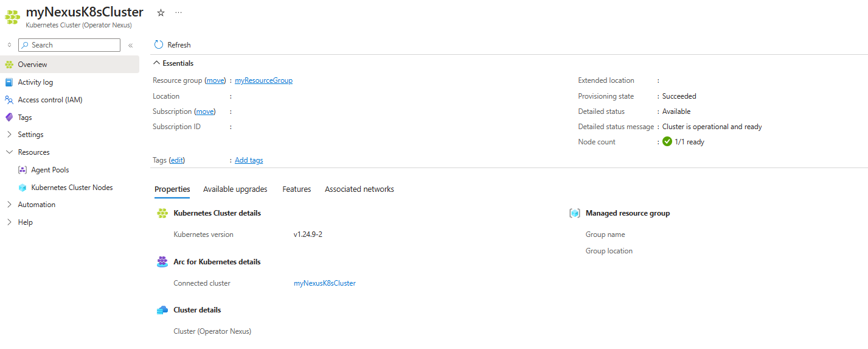
Task: Open the Overview page
Action: click(69, 65)
